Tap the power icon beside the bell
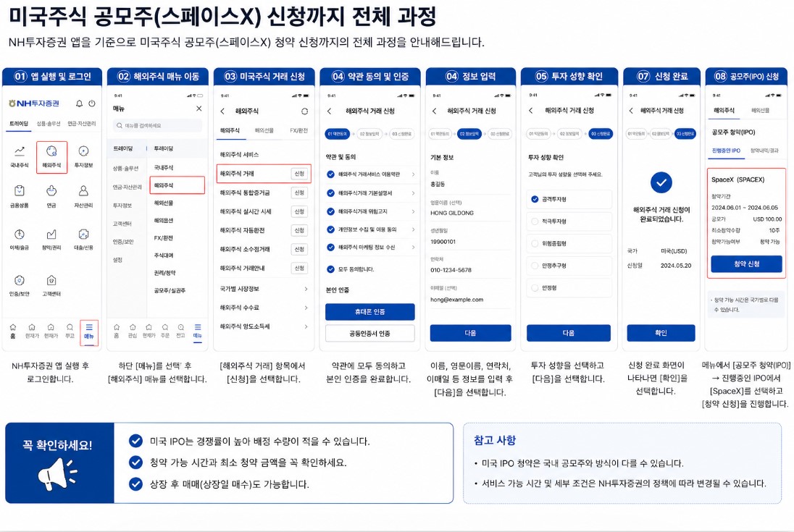Viewport: 794px width, 532px height. (92, 104)
